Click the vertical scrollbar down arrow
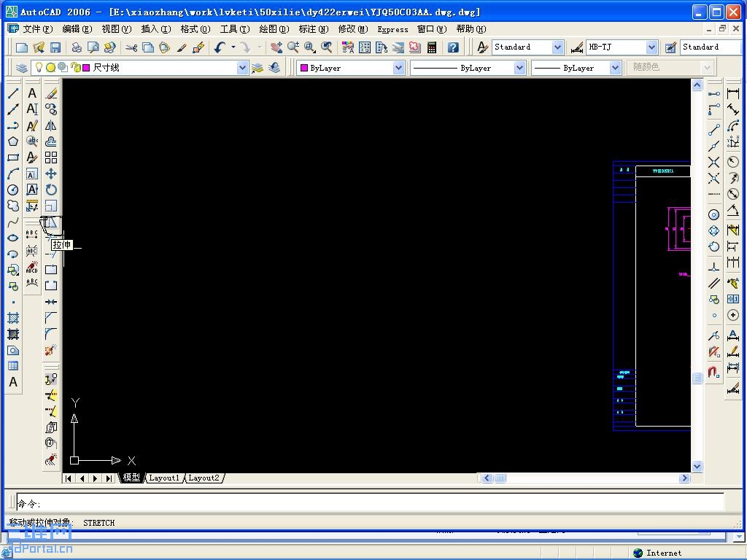The width and height of the screenshot is (747, 560). tap(697, 466)
